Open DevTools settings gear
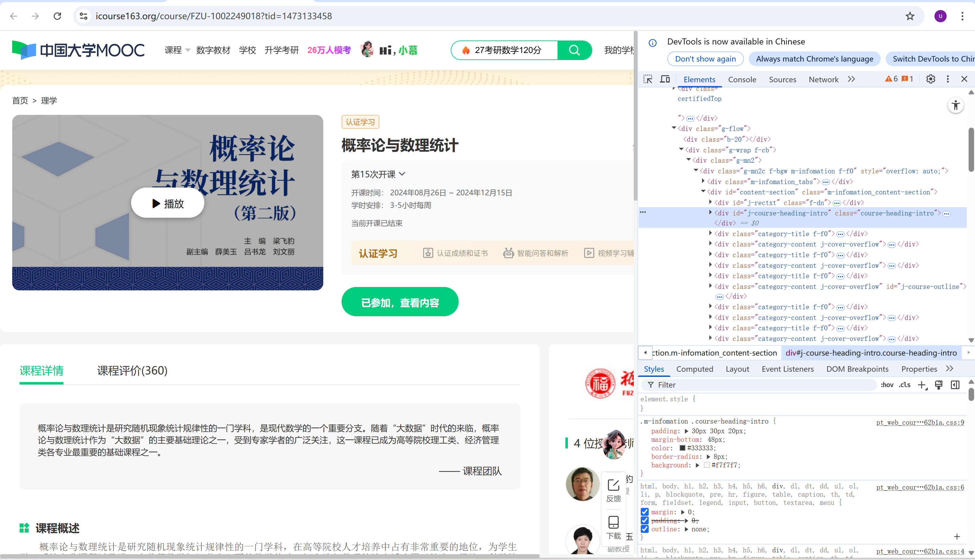Screen dimensions: 975x560 pos(930,79)
